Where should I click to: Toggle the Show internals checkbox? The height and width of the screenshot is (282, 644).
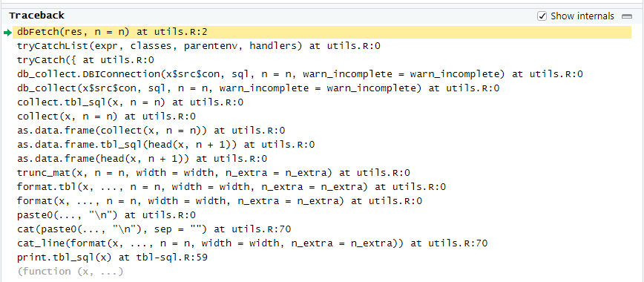[542, 16]
